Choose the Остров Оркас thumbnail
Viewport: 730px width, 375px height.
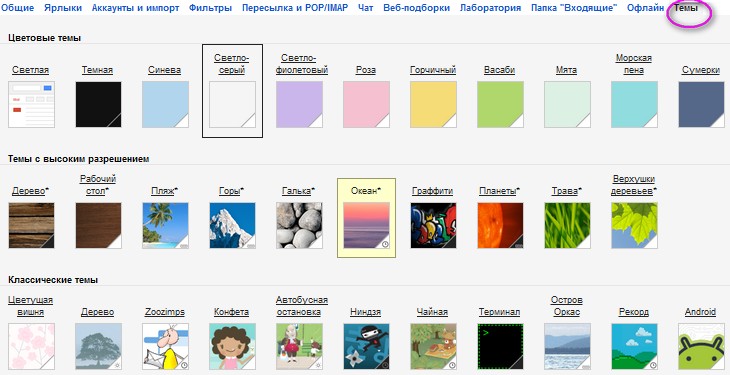(x=568, y=347)
